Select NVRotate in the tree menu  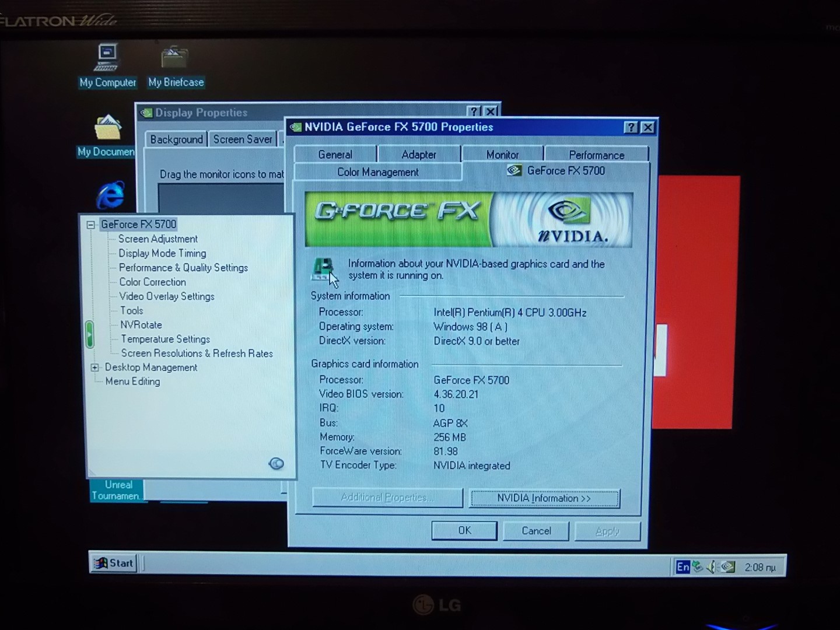click(141, 325)
